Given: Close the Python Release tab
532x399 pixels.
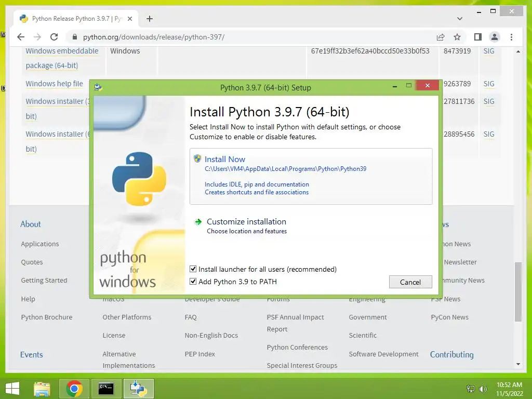Looking at the screenshot, I should click(129, 19).
